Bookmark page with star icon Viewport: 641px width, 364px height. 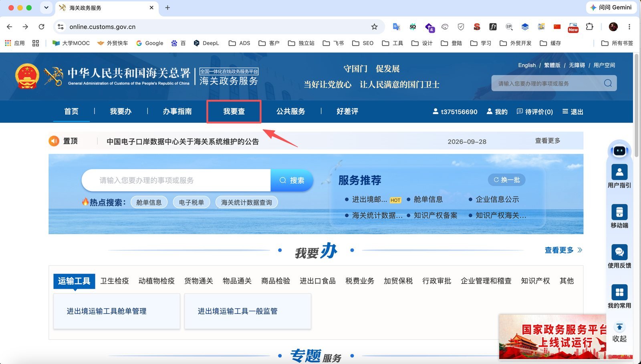(374, 27)
